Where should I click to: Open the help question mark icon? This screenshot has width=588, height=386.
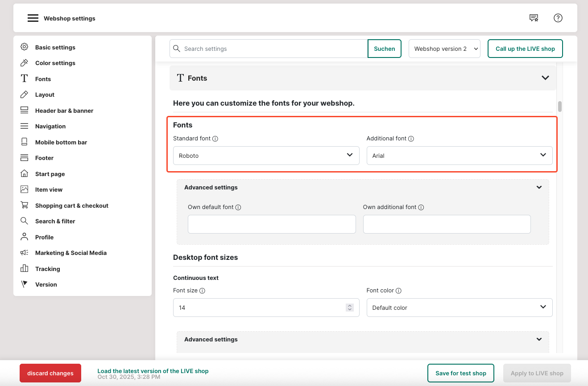(558, 18)
